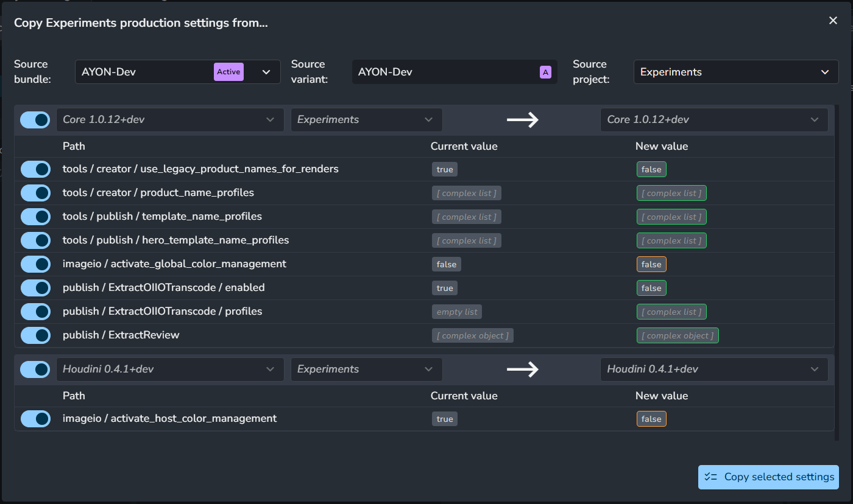Toggle activate_host_color_management setting switch
The width and height of the screenshot is (853, 504).
point(35,419)
